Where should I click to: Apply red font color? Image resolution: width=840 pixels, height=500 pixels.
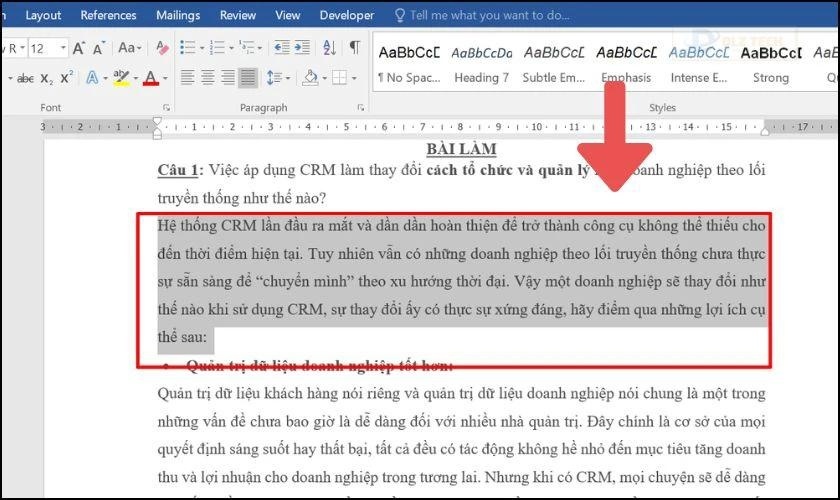tap(151, 78)
